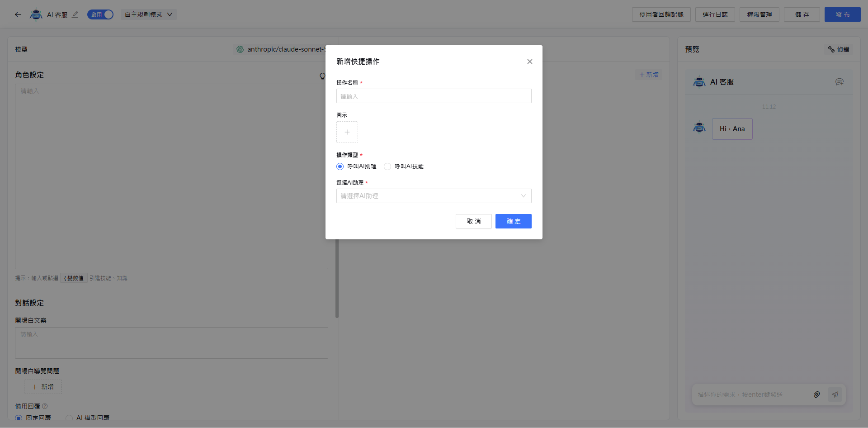Close the 新增快捷操作 dialog
868x428 pixels.
530,62
